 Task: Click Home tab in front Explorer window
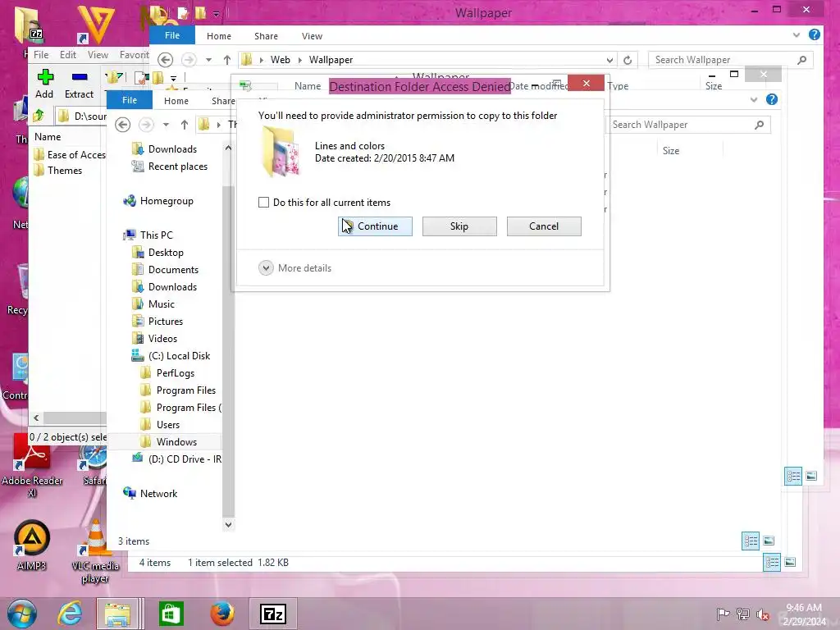pos(176,101)
